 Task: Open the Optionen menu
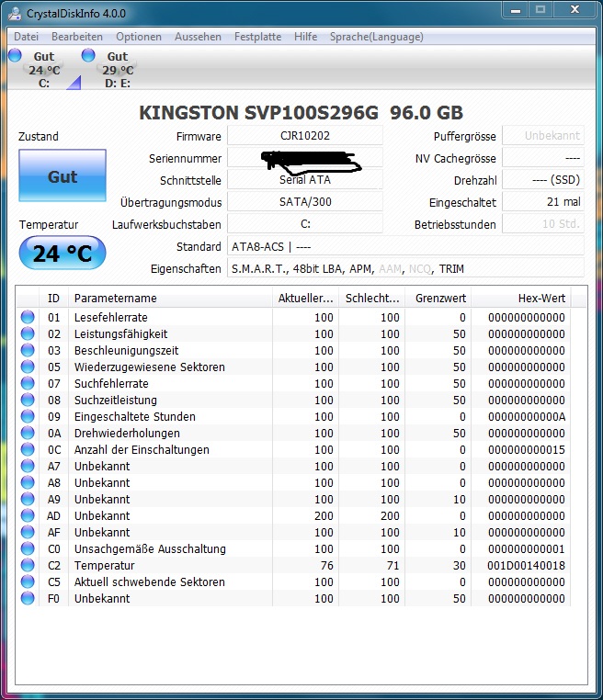[139, 37]
